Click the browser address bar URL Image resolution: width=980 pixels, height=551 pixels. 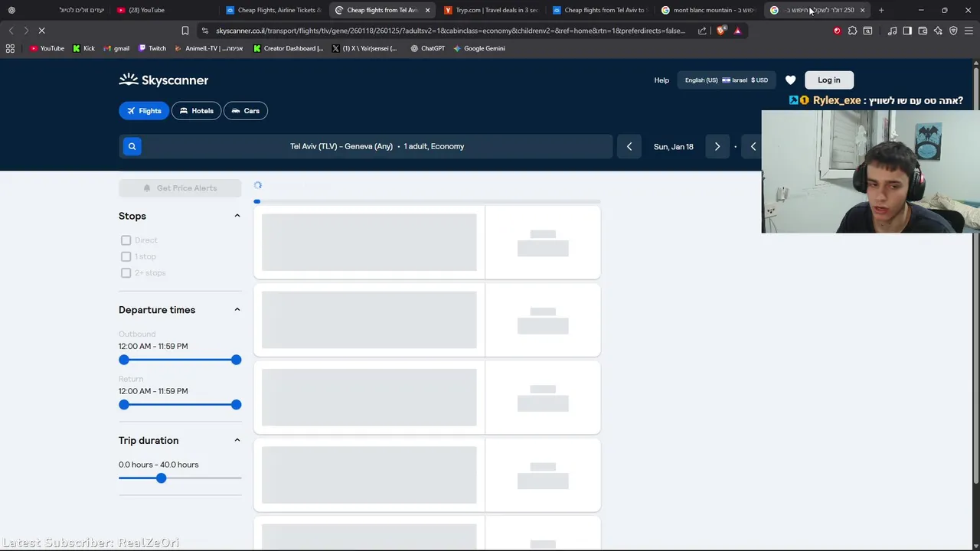click(451, 31)
